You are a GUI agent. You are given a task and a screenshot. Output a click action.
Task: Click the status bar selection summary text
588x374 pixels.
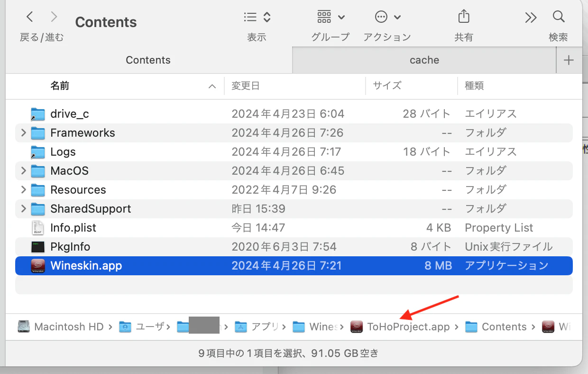[288, 353]
